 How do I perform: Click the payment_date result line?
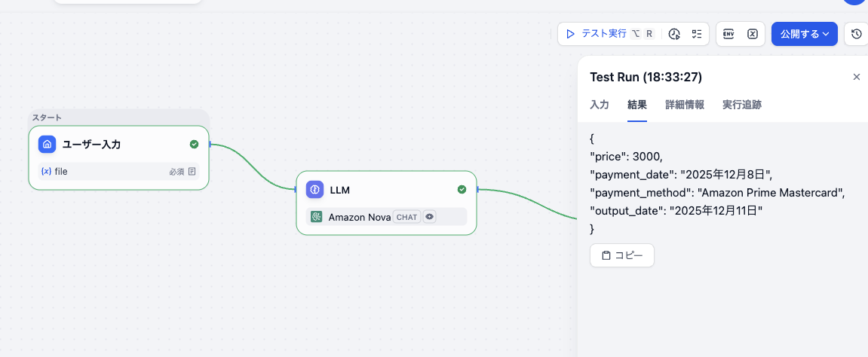pyautogui.click(x=681, y=175)
